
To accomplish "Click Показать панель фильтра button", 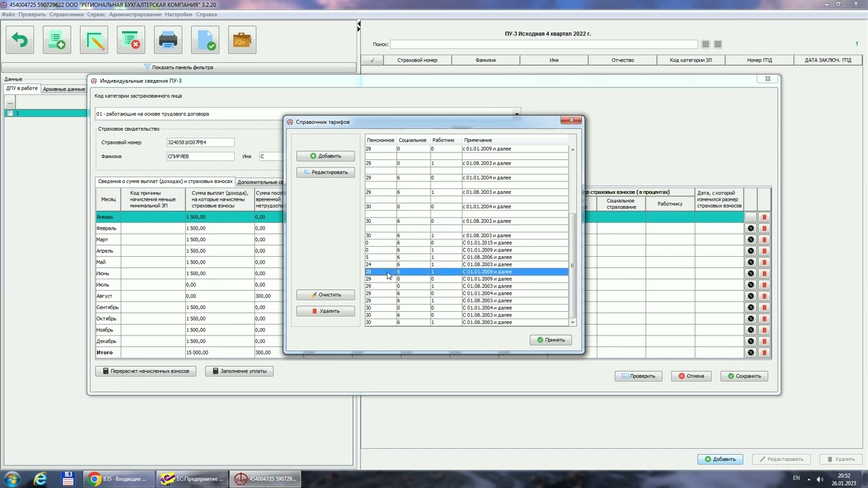I will 179,67.
